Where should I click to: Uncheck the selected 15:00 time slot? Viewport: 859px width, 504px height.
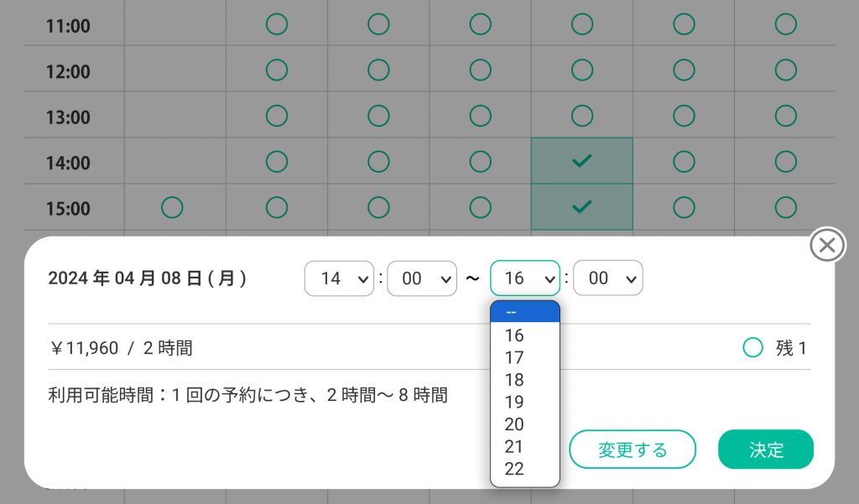click(581, 207)
